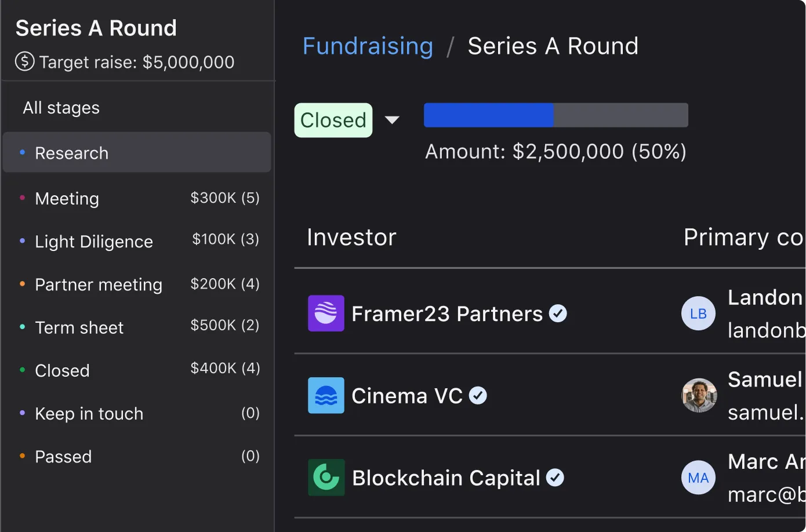Click the Cinema VC blue wave logo
Viewport: 806px width, 532px height.
(326, 396)
